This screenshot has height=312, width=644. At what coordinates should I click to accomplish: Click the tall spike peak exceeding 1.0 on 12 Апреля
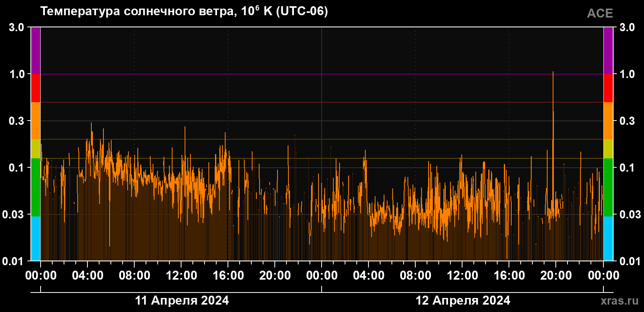coord(553,73)
